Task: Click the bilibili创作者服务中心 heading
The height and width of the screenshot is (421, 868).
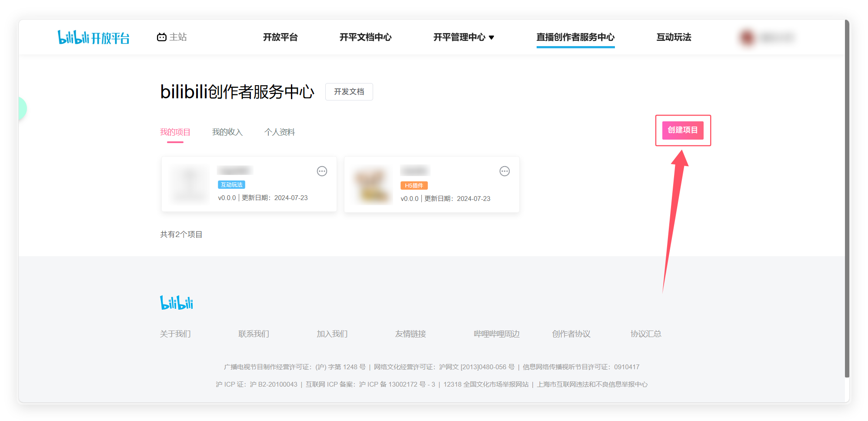Action: coord(237,92)
